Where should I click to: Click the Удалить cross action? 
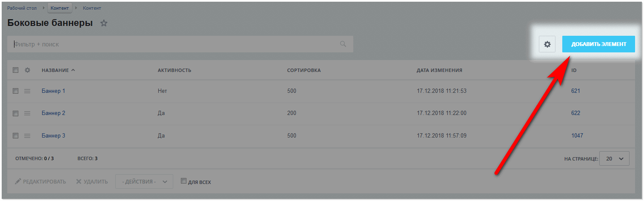pyautogui.click(x=92, y=182)
